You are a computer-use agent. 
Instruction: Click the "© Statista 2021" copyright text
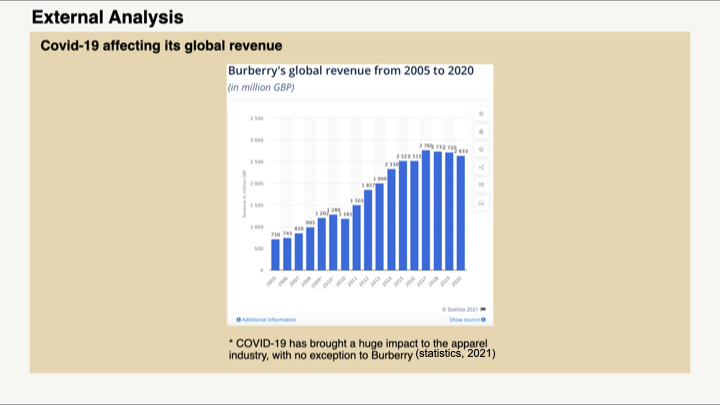click(460, 309)
